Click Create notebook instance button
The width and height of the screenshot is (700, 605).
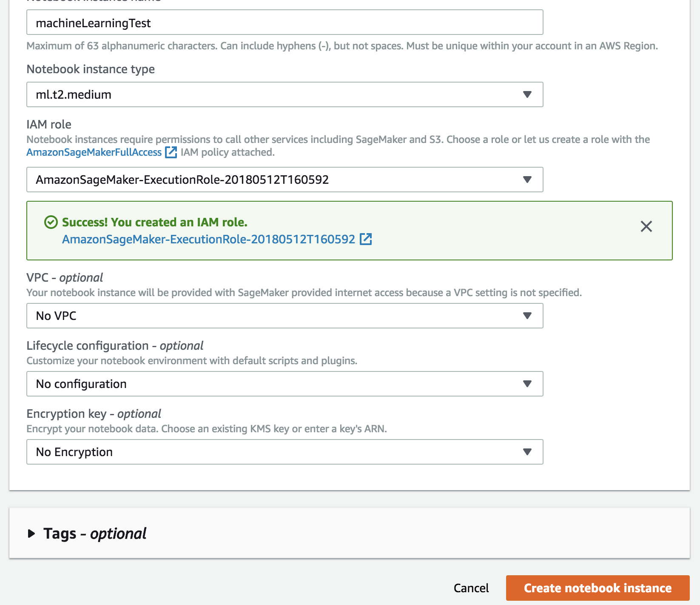598,588
